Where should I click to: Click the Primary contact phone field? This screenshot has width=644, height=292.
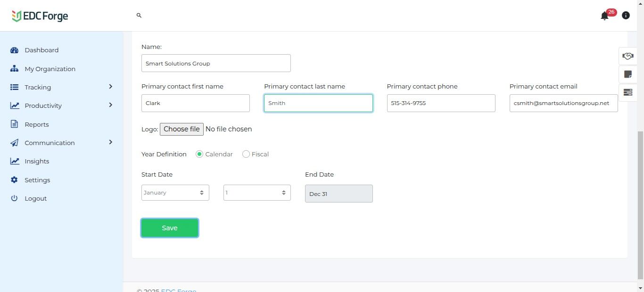tap(441, 103)
